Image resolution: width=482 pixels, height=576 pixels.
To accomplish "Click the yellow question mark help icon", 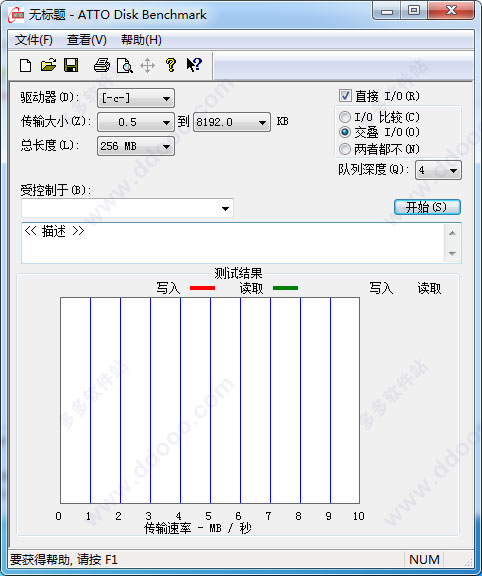I will click(x=171, y=65).
